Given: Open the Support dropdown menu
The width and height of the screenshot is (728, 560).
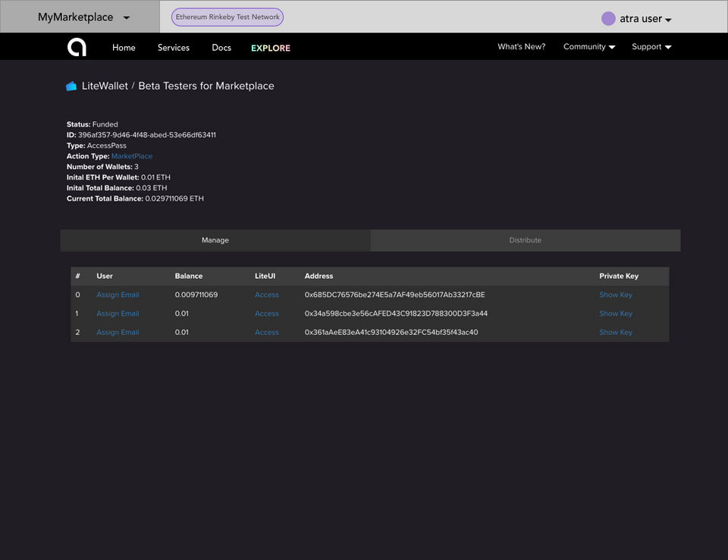Looking at the screenshot, I should click(651, 47).
